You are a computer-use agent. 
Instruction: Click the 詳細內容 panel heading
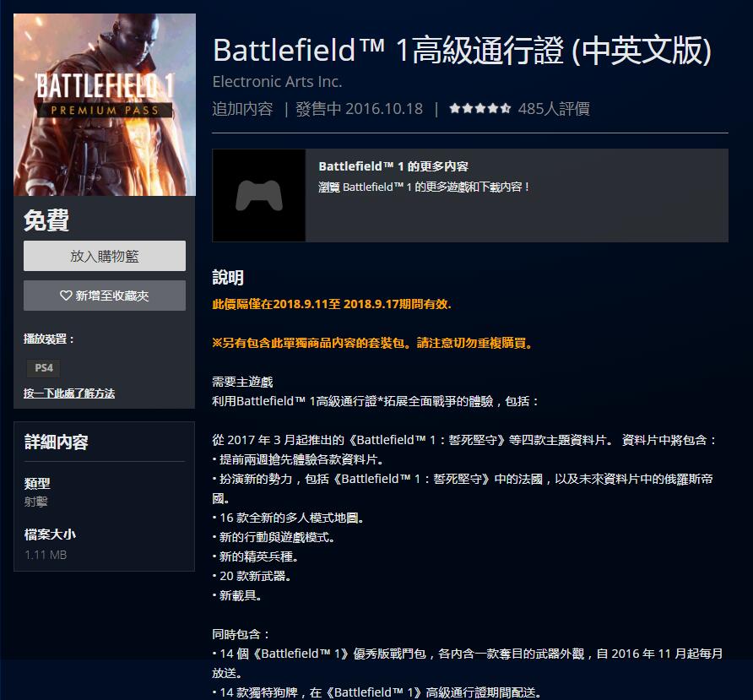click(x=57, y=442)
